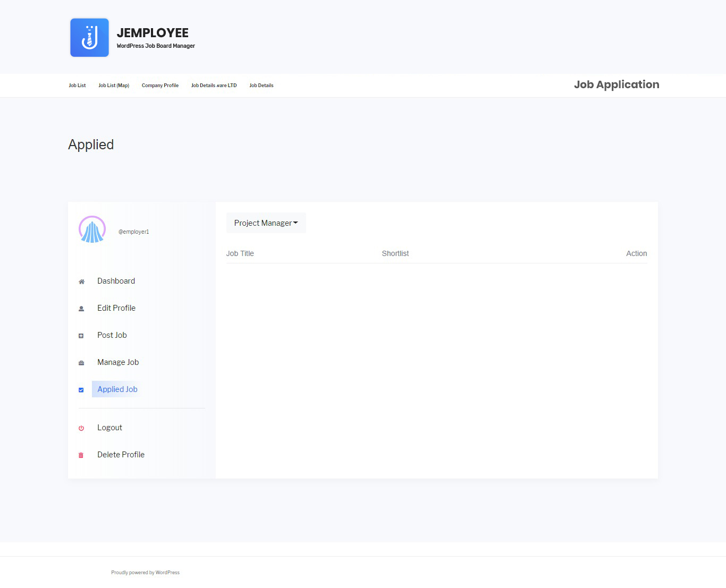Open Job List (Map) menu item
The width and height of the screenshot is (726, 588).
(114, 86)
